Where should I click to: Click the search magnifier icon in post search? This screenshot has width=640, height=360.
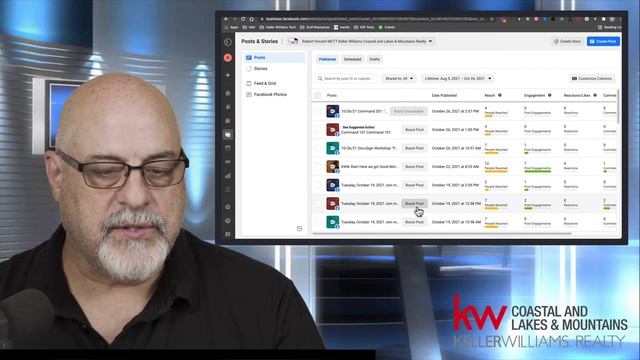coord(320,78)
